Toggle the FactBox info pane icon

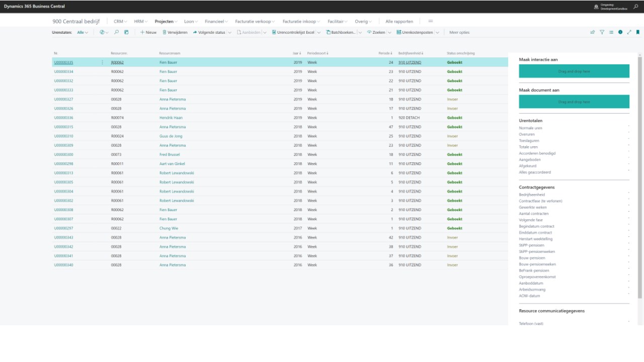[x=620, y=32]
